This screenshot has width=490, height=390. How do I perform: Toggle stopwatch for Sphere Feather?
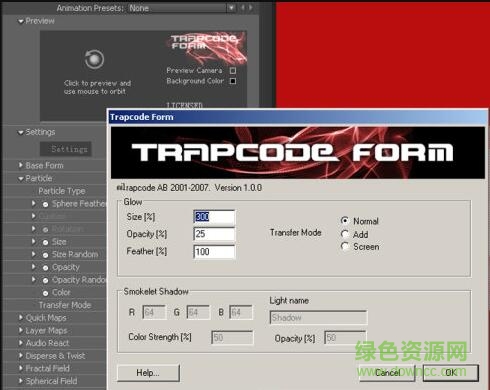pos(46,204)
